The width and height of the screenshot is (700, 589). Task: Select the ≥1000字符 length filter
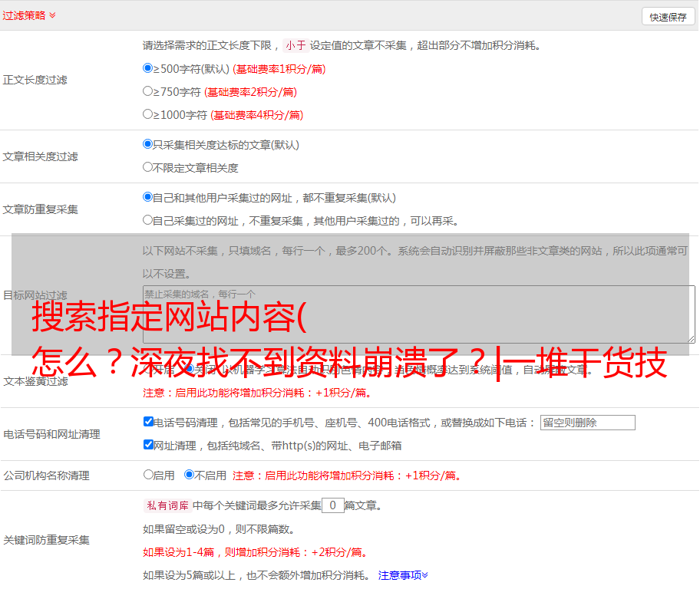click(148, 114)
